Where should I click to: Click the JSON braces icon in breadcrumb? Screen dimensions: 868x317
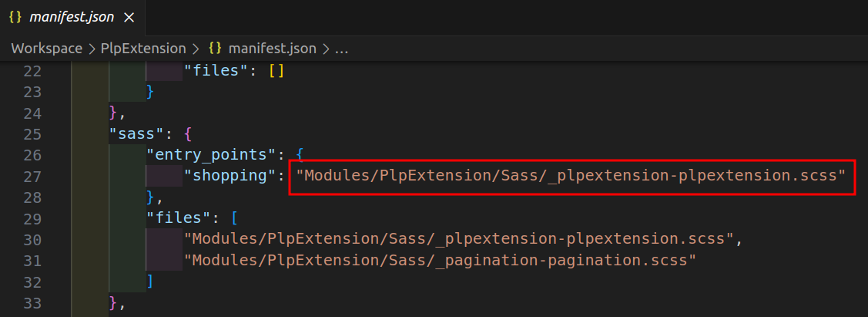[x=216, y=49]
